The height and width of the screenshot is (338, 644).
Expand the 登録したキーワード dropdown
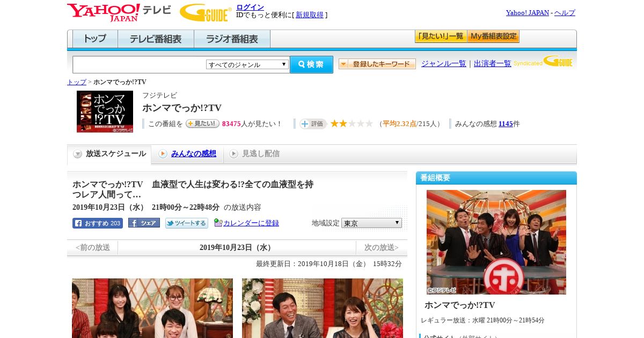click(377, 64)
